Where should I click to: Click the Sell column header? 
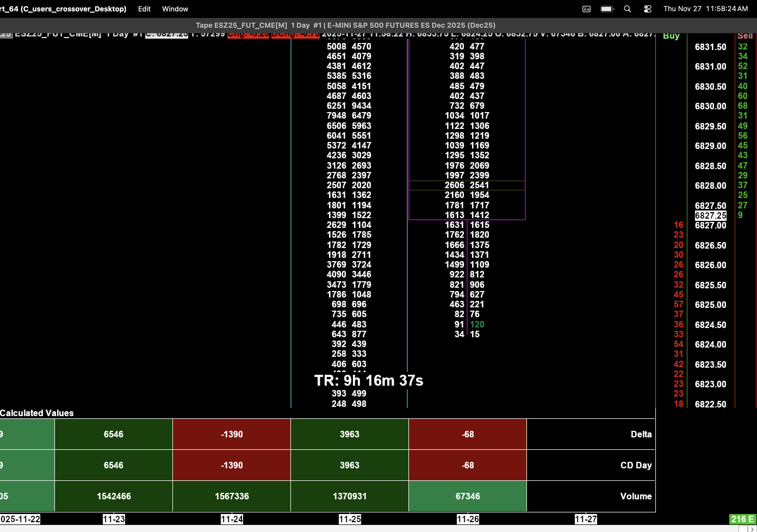(x=744, y=36)
